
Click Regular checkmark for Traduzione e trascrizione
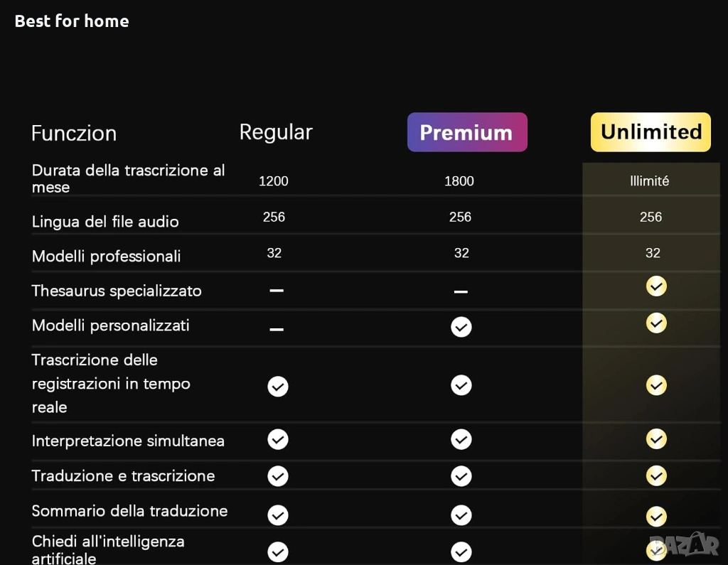278,476
